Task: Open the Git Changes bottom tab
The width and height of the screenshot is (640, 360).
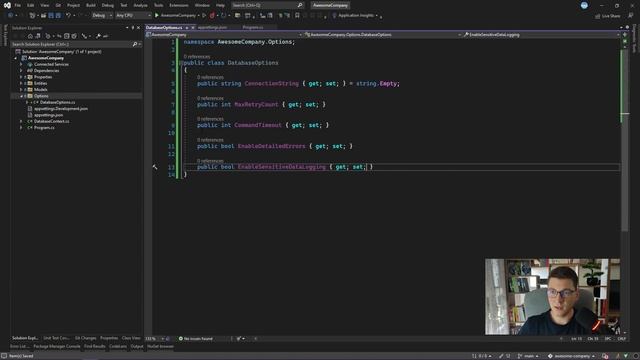Action: point(86,338)
